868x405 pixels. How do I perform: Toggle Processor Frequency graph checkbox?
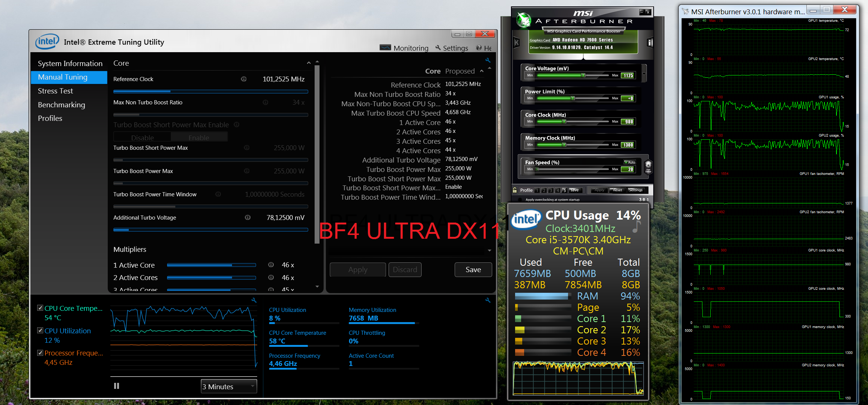coord(40,353)
